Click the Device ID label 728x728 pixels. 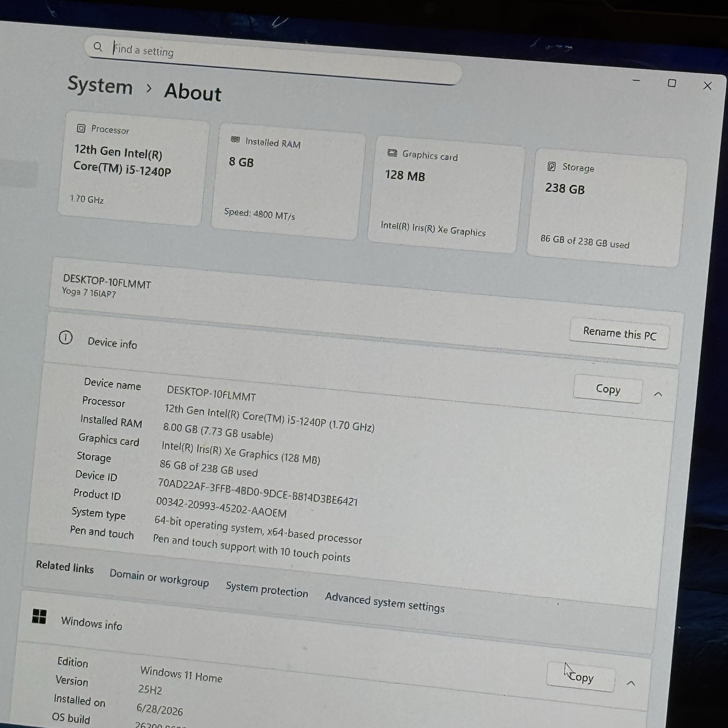coord(96,475)
